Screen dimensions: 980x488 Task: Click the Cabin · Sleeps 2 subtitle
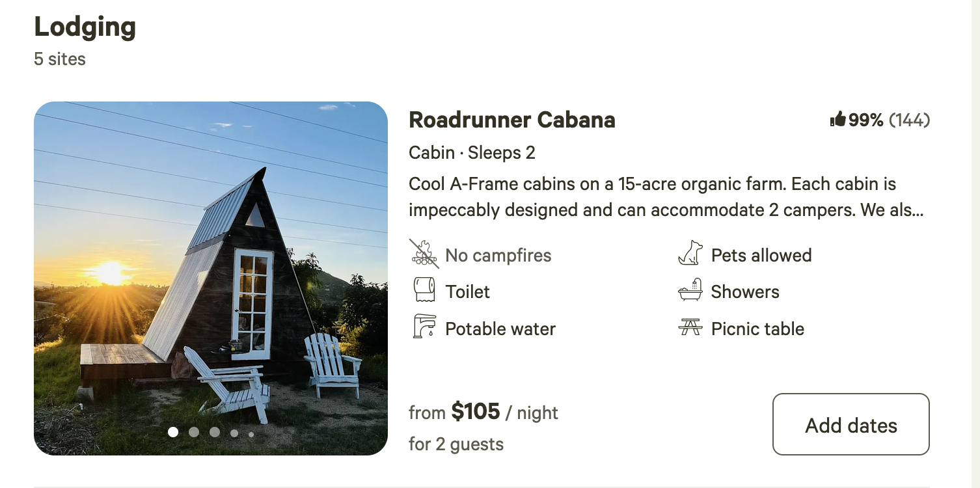472,153
